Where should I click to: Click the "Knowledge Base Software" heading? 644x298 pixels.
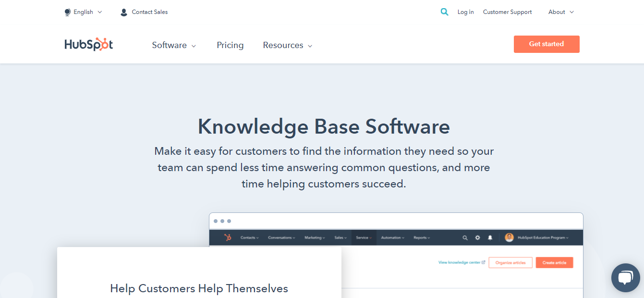click(x=324, y=127)
